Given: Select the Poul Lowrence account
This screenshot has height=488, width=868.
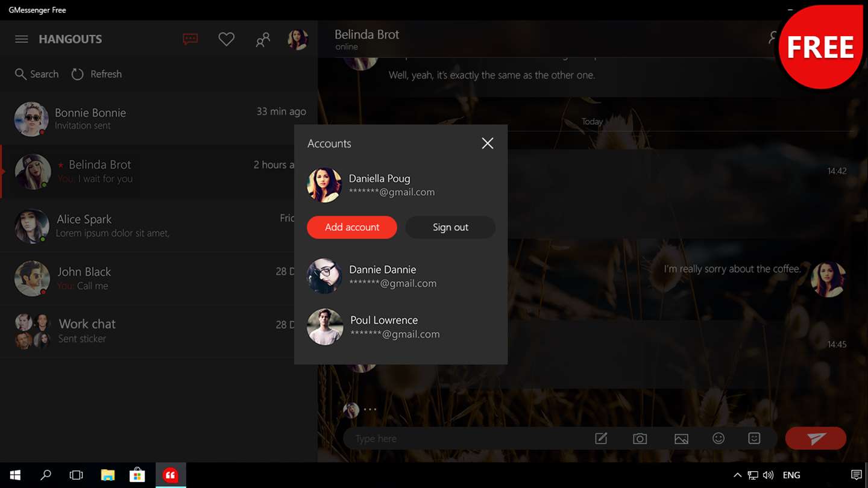Looking at the screenshot, I should [x=401, y=327].
